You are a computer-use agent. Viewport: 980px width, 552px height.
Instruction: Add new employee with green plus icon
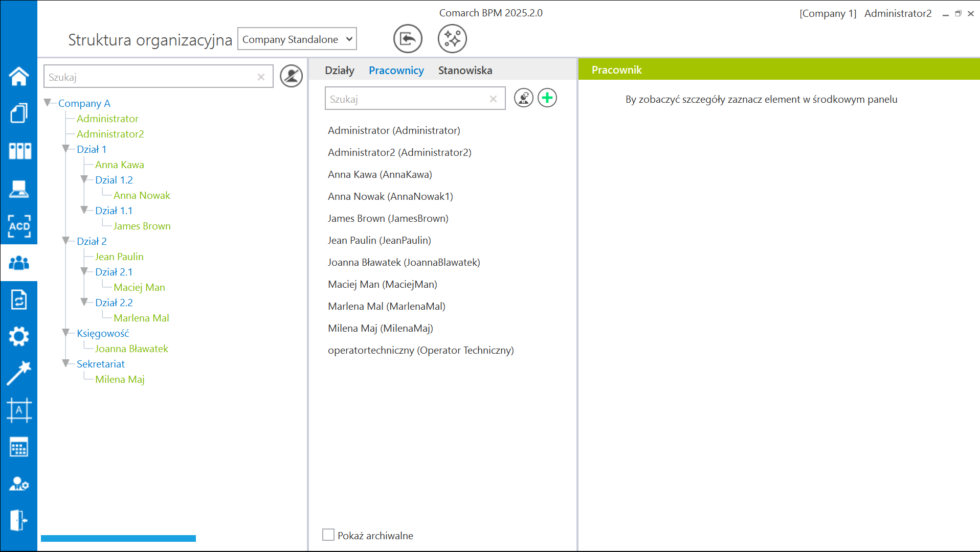pos(547,98)
